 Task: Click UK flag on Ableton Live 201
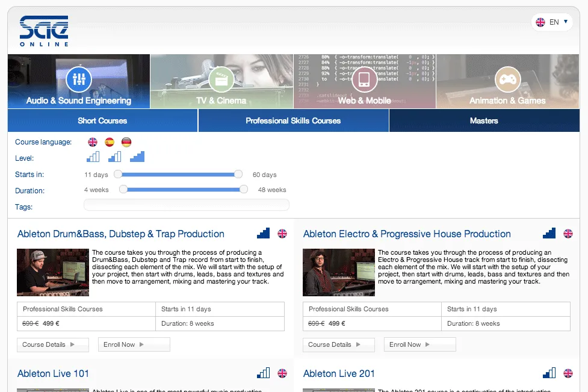point(568,373)
